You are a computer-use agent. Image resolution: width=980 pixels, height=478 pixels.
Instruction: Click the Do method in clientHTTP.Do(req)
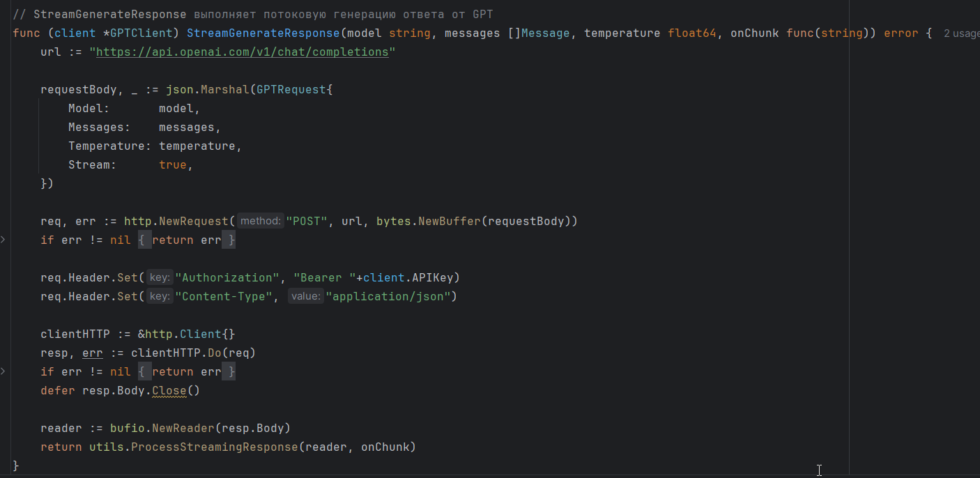click(x=215, y=353)
